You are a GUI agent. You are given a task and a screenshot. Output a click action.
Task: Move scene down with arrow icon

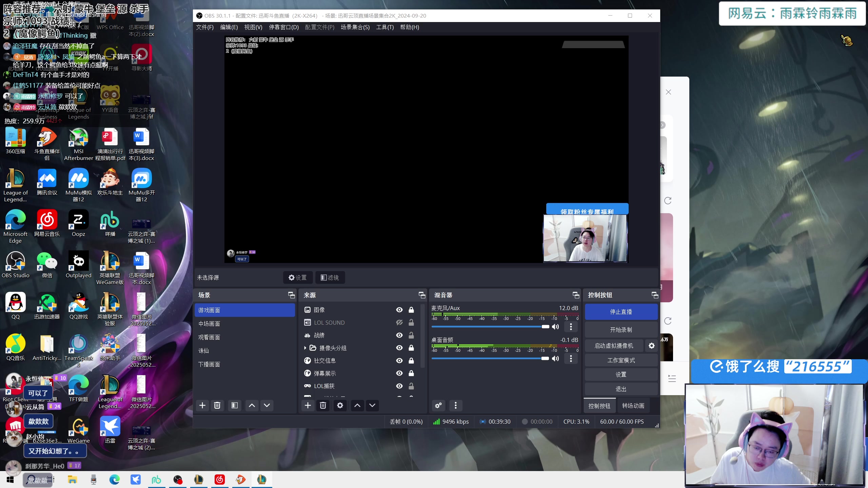(x=267, y=405)
